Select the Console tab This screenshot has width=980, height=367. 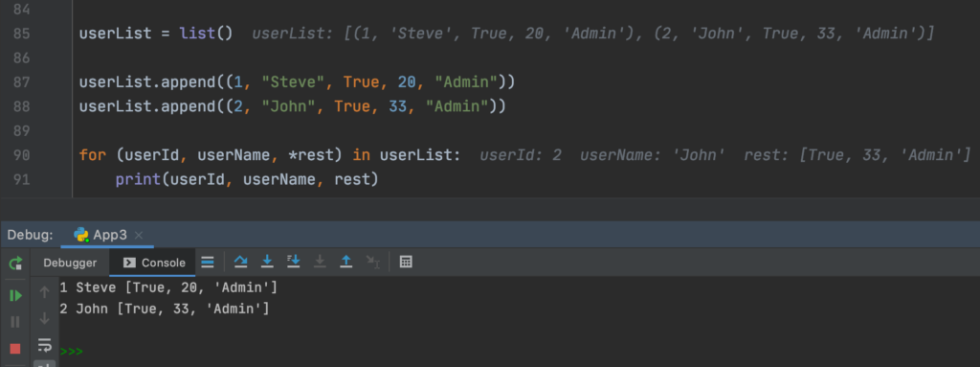pyautogui.click(x=154, y=263)
